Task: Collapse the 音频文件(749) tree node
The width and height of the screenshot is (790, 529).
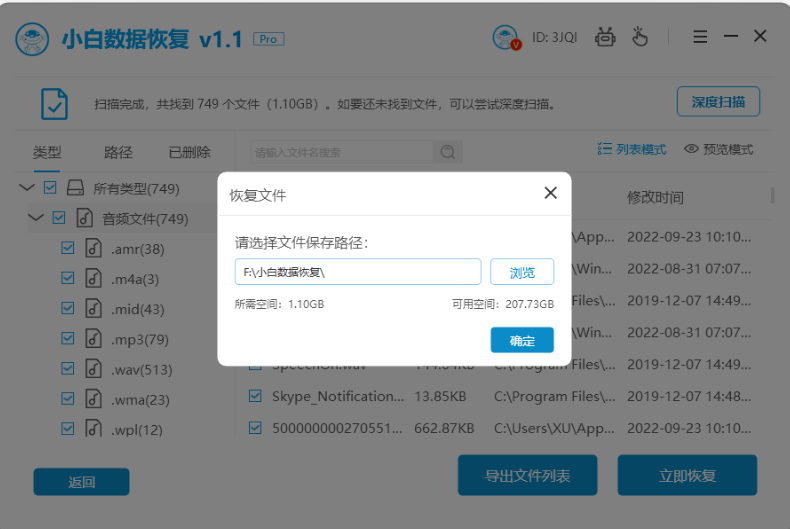Action: tap(36, 218)
